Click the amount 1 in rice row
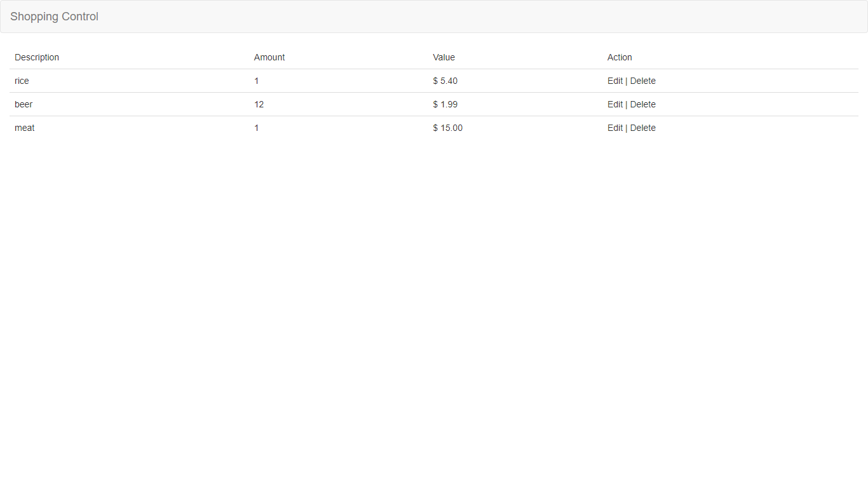Screen dimensions: 868x488 tap(257, 81)
